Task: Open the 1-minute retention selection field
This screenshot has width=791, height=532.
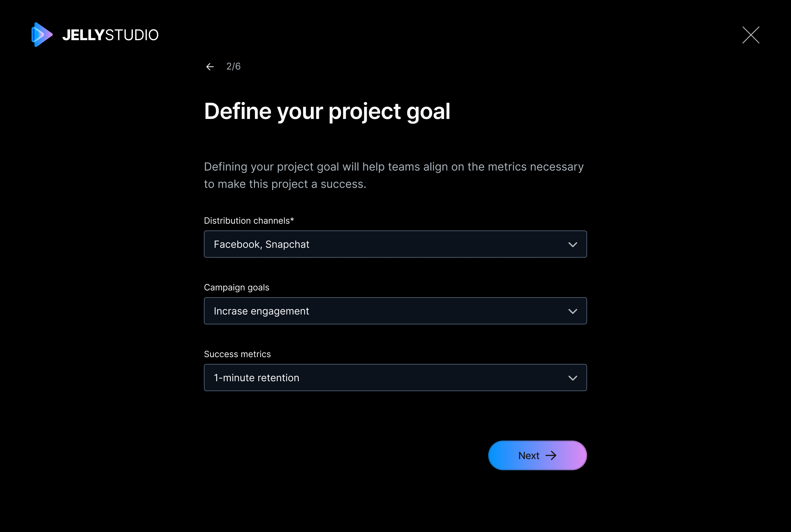Action: 395,378
